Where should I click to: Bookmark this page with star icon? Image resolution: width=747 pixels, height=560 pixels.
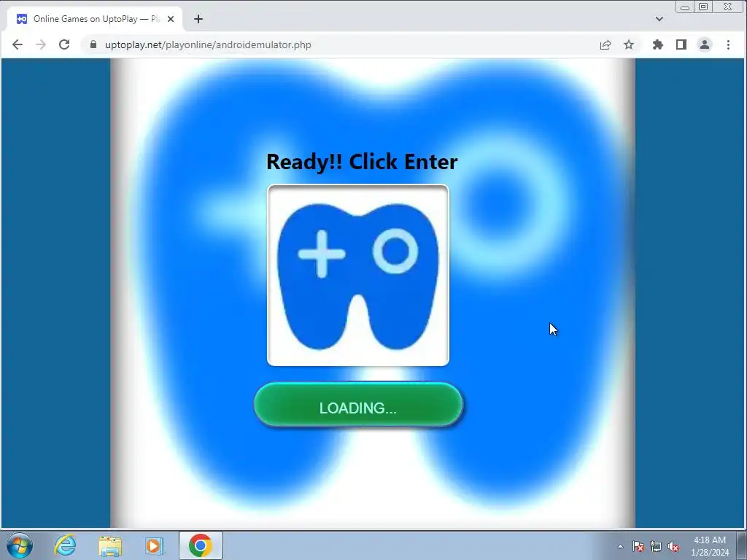(629, 44)
